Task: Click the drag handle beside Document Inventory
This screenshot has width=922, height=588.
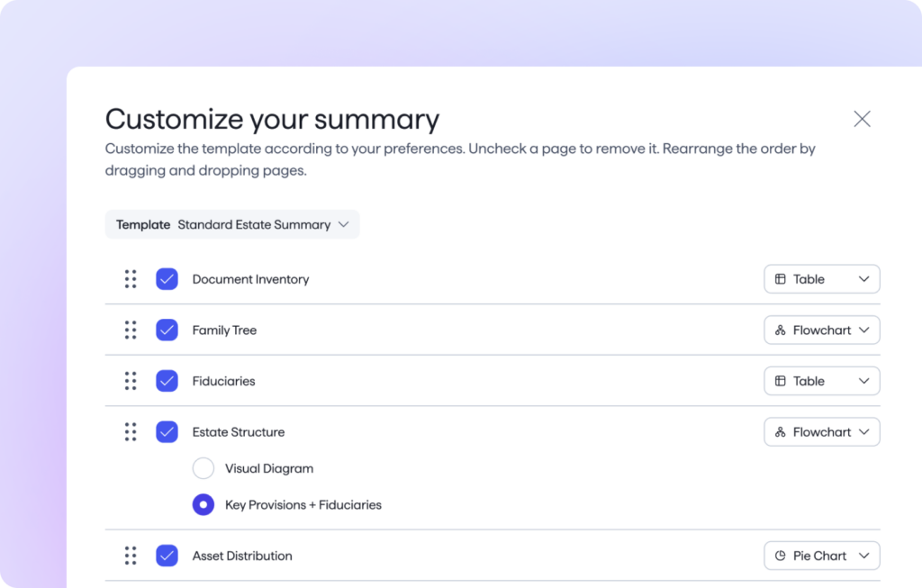Action: [131, 279]
